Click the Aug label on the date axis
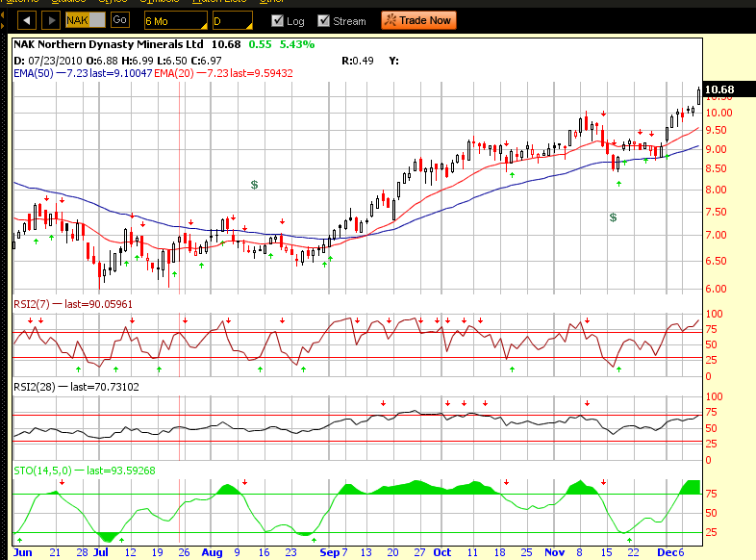The image size is (756, 560). click(213, 552)
